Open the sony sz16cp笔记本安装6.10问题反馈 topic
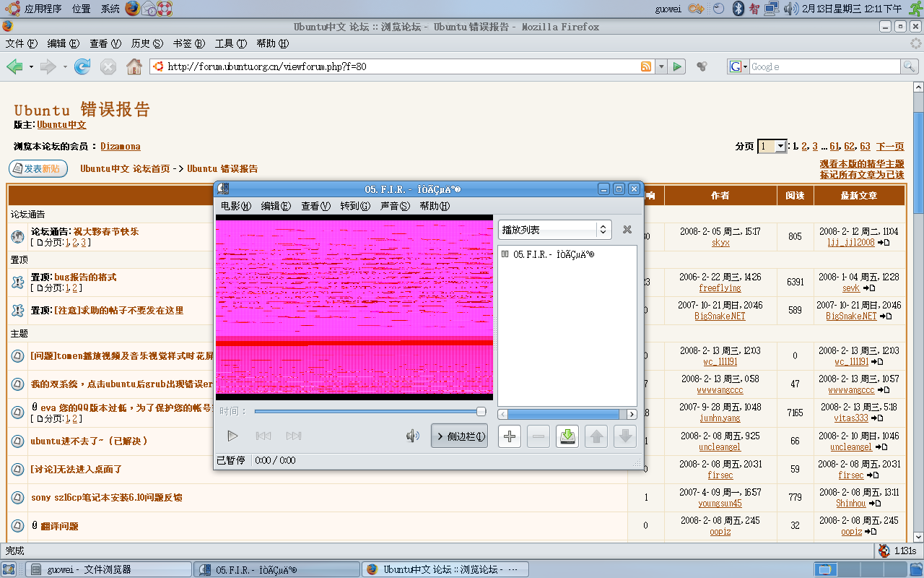The height and width of the screenshot is (578, 924). pyautogui.click(x=106, y=497)
